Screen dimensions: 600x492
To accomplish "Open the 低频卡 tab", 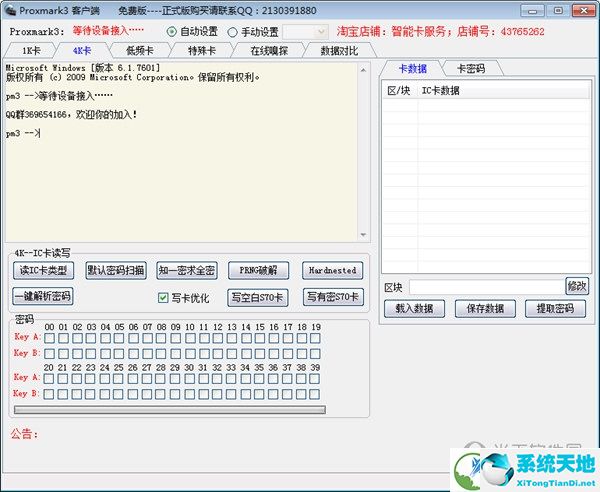I will tap(140, 51).
